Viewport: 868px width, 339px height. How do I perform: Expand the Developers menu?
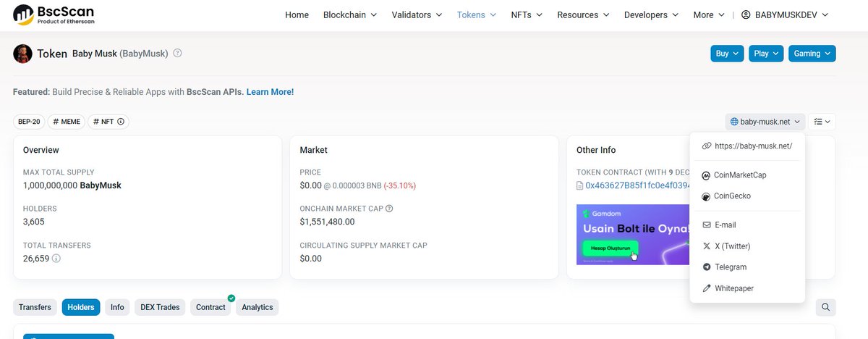point(651,15)
